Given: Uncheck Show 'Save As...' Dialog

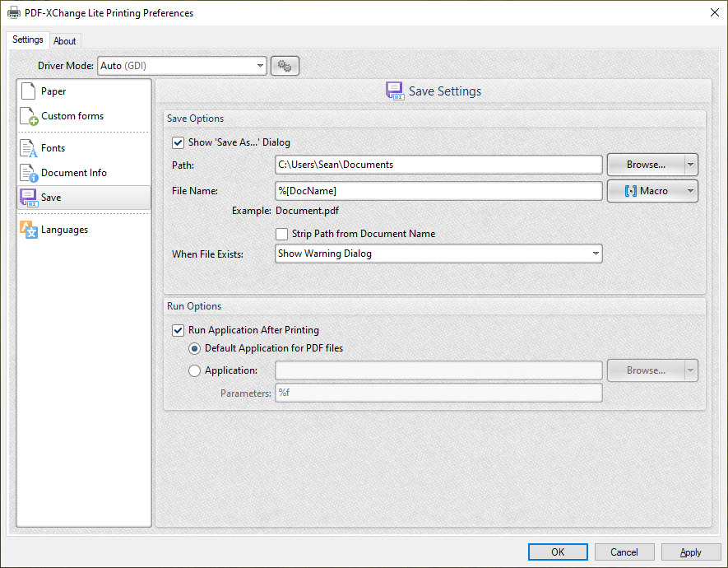Looking at the screenshot, I should click(179, 142).
